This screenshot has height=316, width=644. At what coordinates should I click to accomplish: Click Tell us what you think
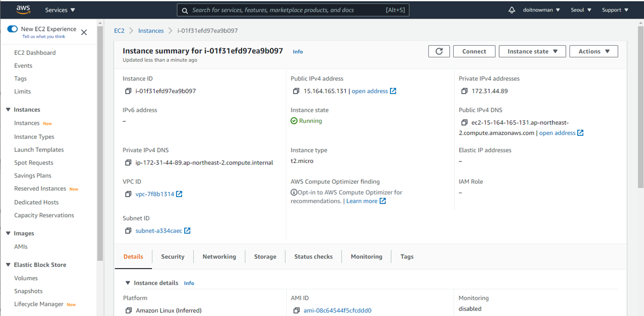coord(44,37)
